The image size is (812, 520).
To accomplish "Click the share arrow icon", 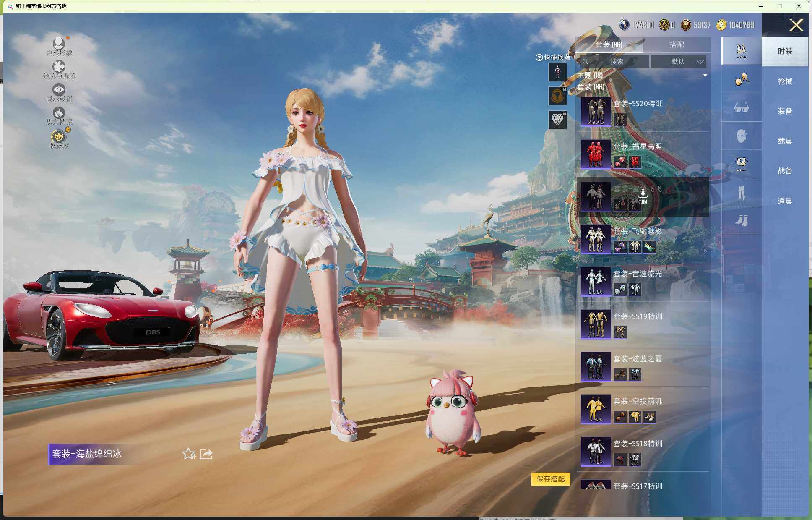I will pyautogui.click(x=206, y=454).
